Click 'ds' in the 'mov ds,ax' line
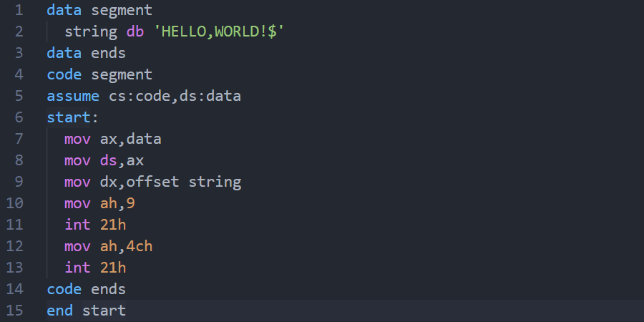Screen dimensions: 644x322 tap(109, 160)
